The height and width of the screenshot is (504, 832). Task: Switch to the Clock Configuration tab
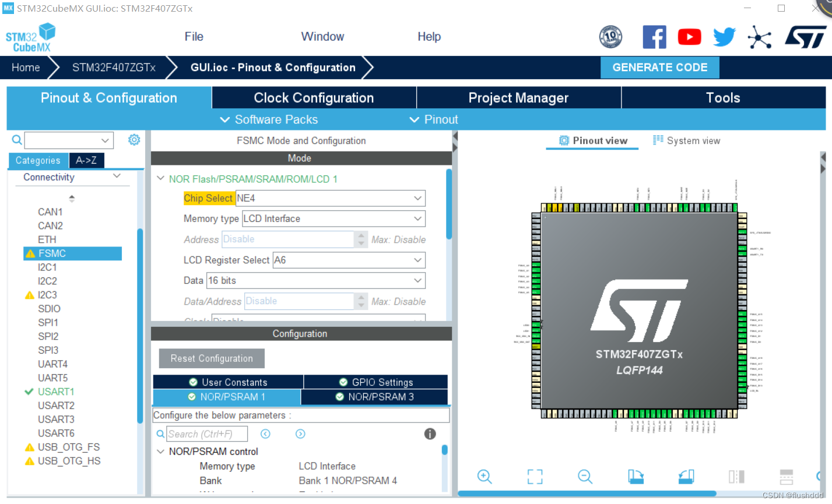tap(313, 97)
